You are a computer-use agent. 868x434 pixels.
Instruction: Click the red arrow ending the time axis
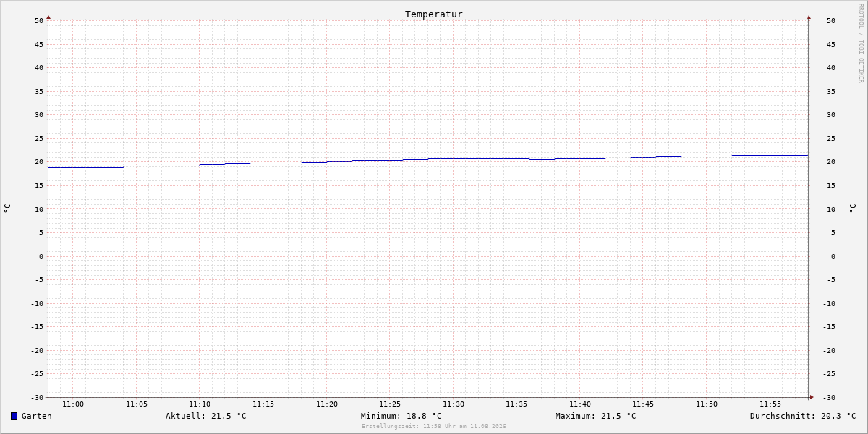click(812, 396)
